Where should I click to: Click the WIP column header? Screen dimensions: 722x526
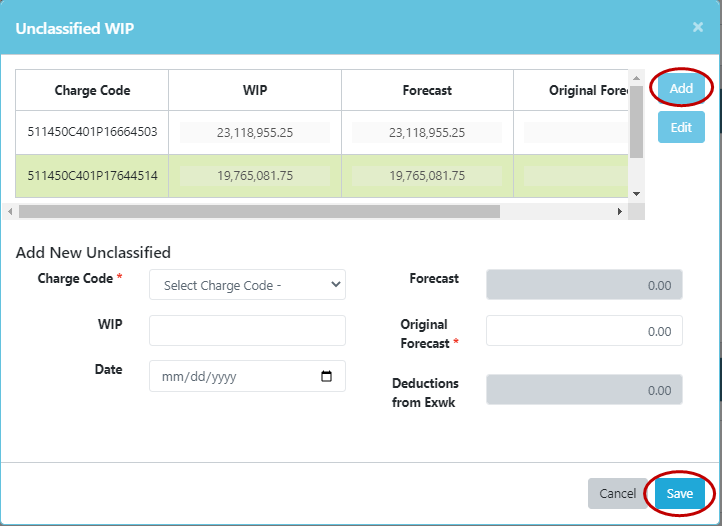click(x=255, y=90)
